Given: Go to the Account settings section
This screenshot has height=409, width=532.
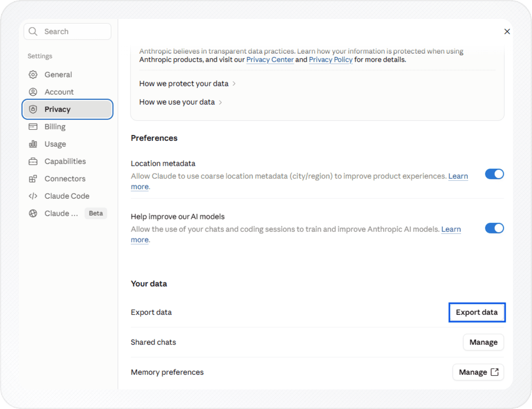Looking at the screenshot, I should pyautogui.click(x=67, y=92).
